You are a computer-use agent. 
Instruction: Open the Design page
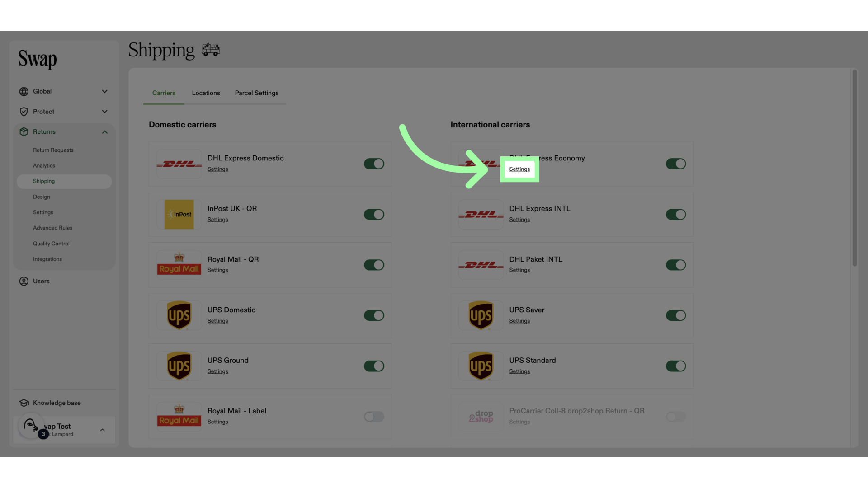[42, 197]
